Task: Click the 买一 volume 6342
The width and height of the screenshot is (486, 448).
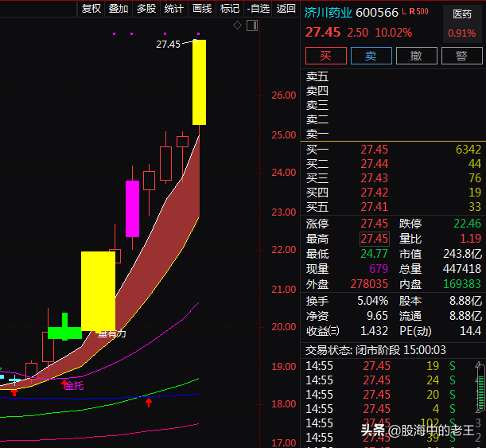Action: point(469,150)
